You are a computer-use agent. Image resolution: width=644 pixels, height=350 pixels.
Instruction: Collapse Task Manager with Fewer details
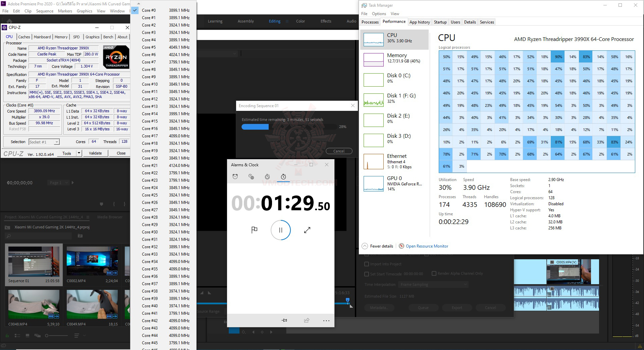click(378, 246)
